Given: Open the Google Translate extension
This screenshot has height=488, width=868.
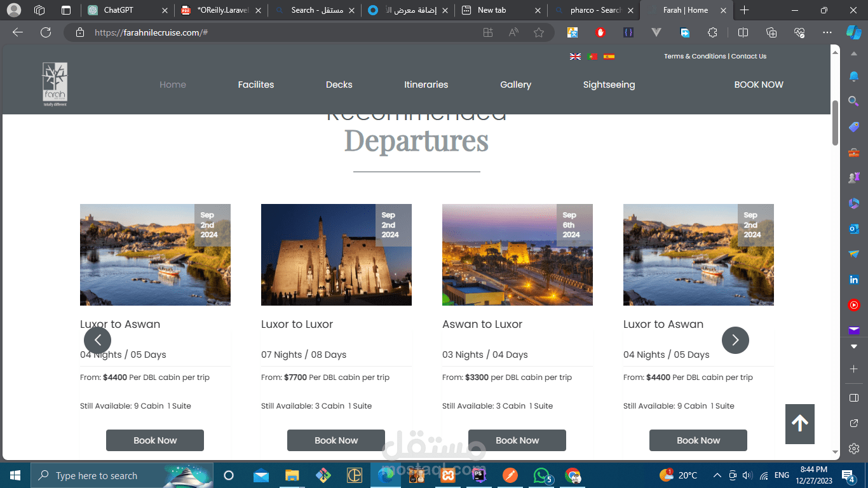Looking at the screenshot, I should click(573, 32).
